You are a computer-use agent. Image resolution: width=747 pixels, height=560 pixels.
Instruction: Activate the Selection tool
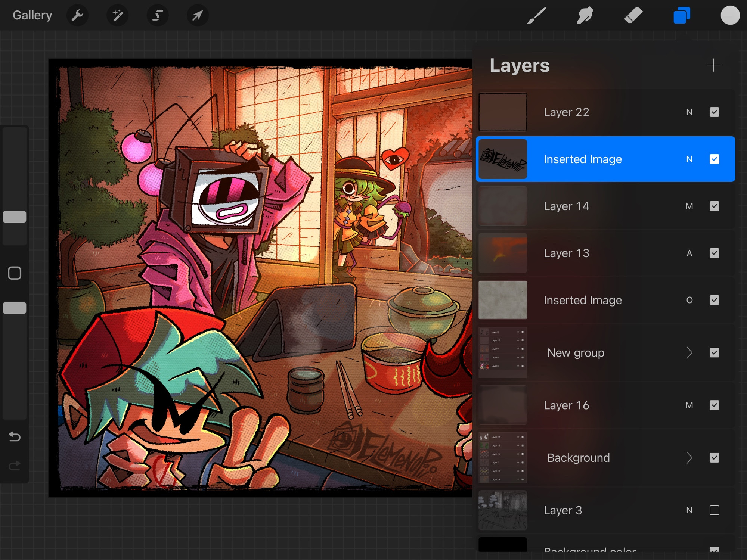[158, 15]
